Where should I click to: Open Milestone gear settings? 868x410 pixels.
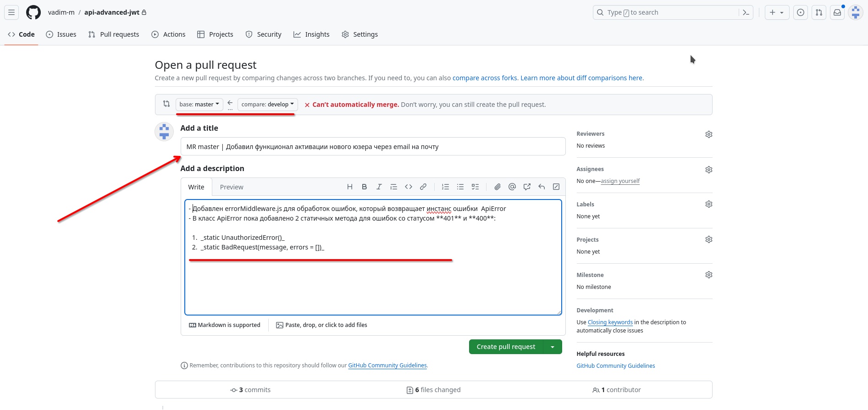coord(709,275)
